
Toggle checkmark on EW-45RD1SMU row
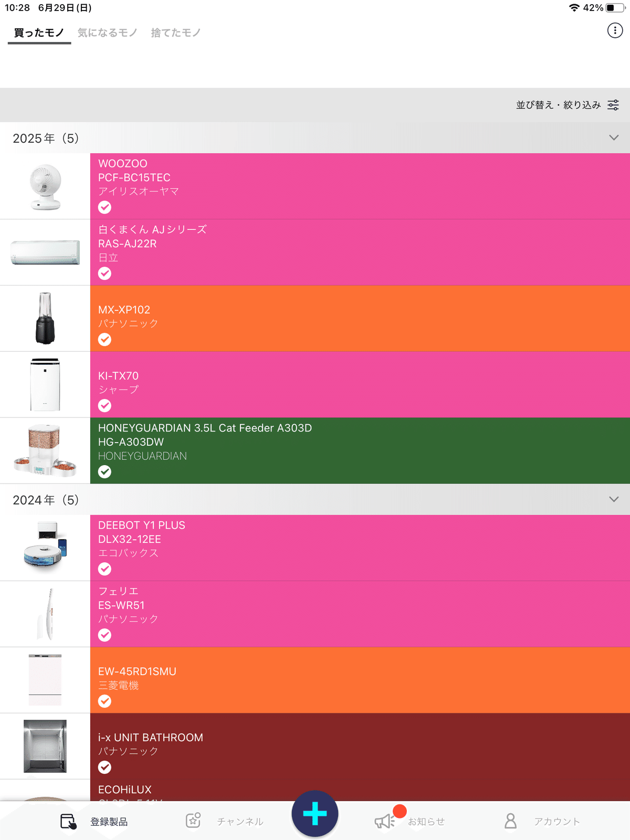pos(105,701)
